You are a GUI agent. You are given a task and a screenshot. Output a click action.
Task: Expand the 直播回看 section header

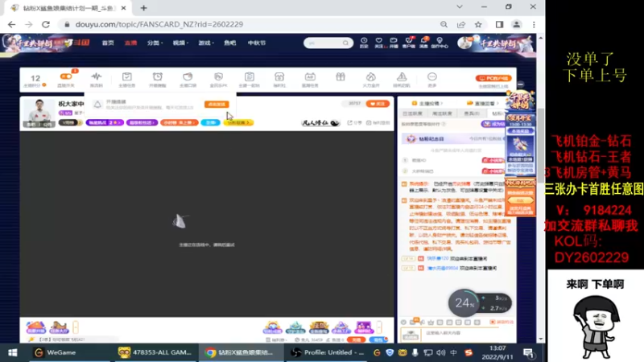(x=483, y=104)
